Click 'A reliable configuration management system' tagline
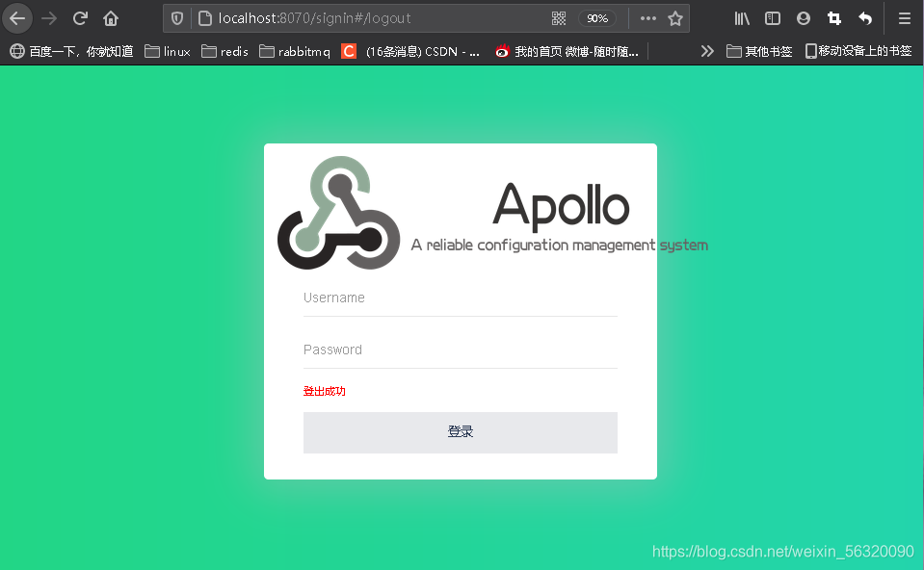Viewport: 924px width, 570px height. click(559, 245)
